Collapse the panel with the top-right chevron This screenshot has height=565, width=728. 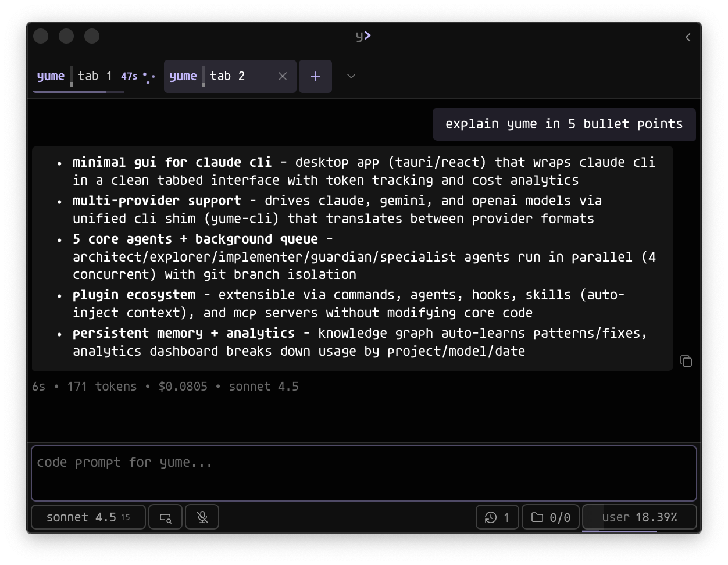click(687, 37)
